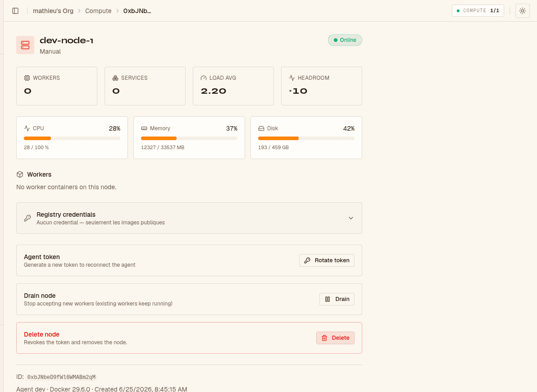537x392 pixels.
Task: Click the Services cubes icon
Action: 115,78
